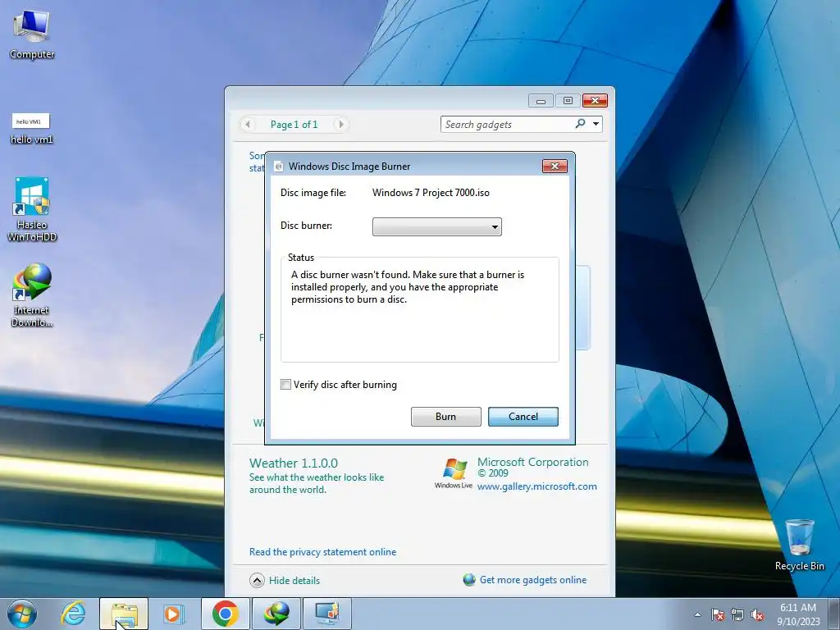Viewport: 840px width, 630px height.
Task: Open the Windows Start menu orb
Action: point(22,614)
